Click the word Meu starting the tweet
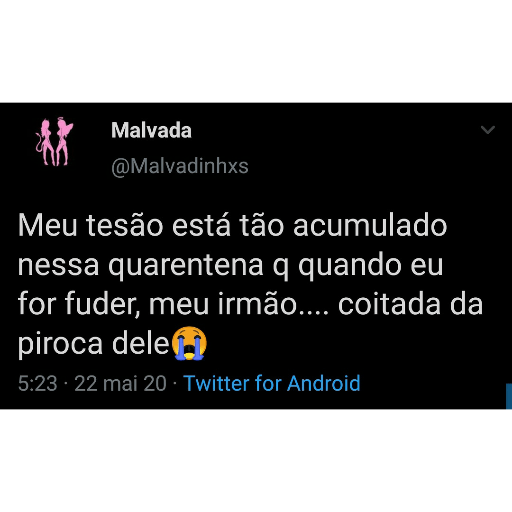Image resolution: width=512 pixels, height=512 pixels. point(48,225)
